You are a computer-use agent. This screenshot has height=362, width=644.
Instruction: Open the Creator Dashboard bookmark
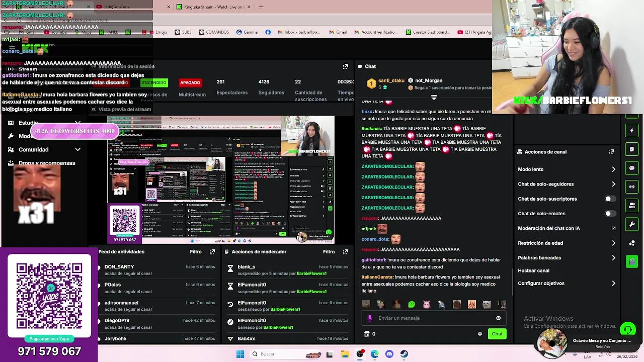(x=428, y=32)
